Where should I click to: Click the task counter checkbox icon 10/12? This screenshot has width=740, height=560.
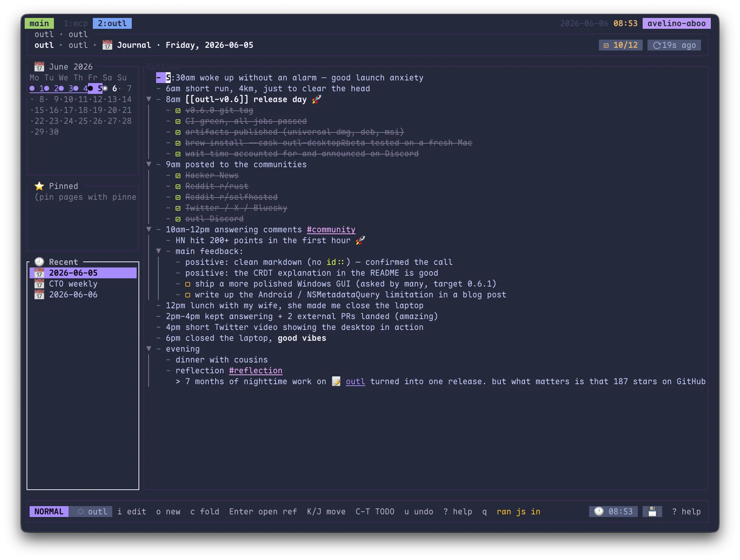[x=606, y=45]
